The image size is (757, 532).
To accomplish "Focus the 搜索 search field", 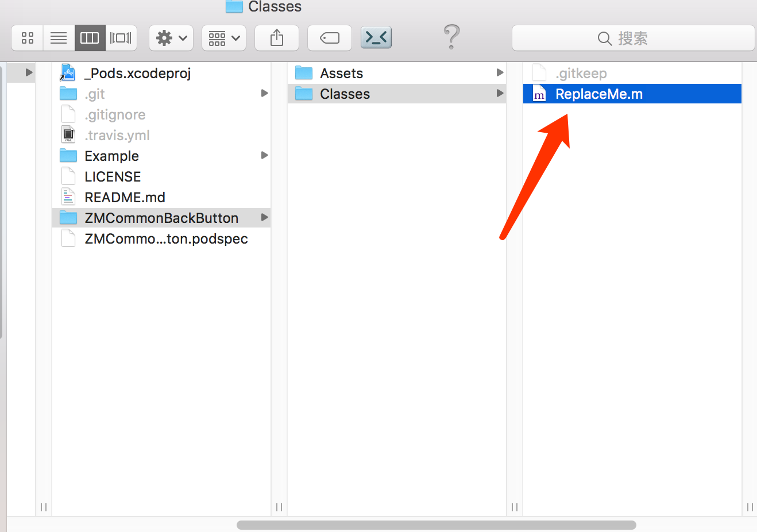I will tap(633, 38).
